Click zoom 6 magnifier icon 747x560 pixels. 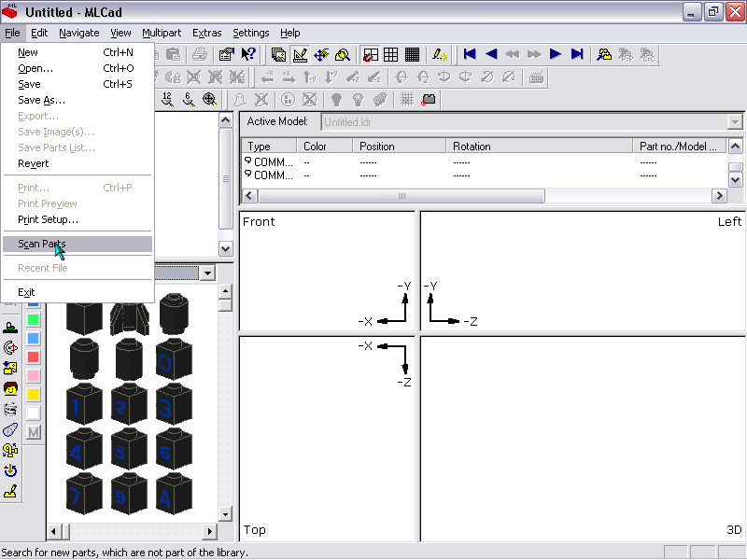coord(189,99)
